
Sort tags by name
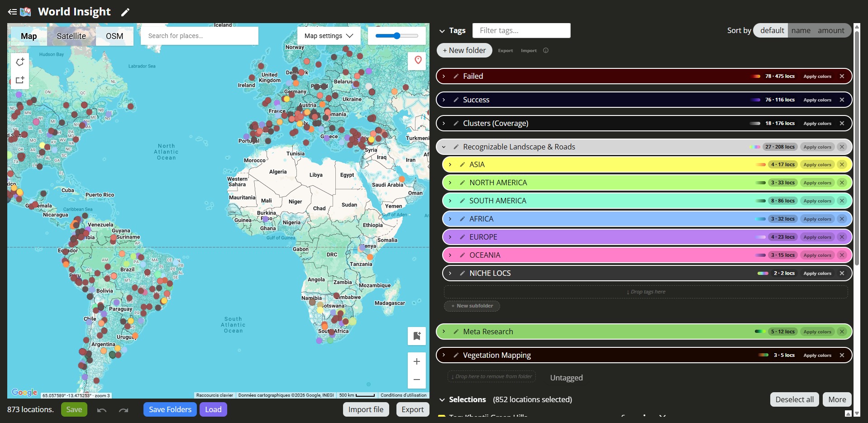point(801,30)
